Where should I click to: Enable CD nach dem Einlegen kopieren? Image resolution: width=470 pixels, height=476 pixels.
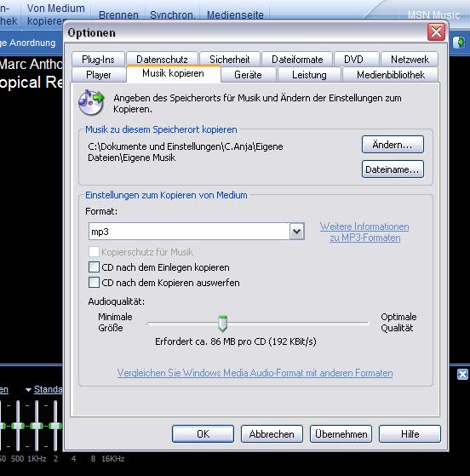[94, 267]
